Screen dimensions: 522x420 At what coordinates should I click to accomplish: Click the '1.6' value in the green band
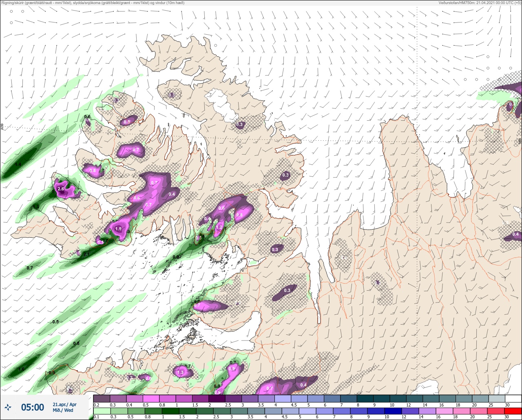tap(21, 369)
